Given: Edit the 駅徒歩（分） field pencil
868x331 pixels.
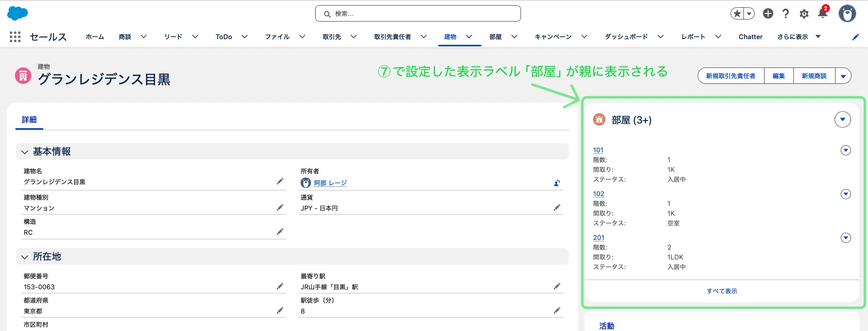Looking at the screenshot, I should 557,310.
